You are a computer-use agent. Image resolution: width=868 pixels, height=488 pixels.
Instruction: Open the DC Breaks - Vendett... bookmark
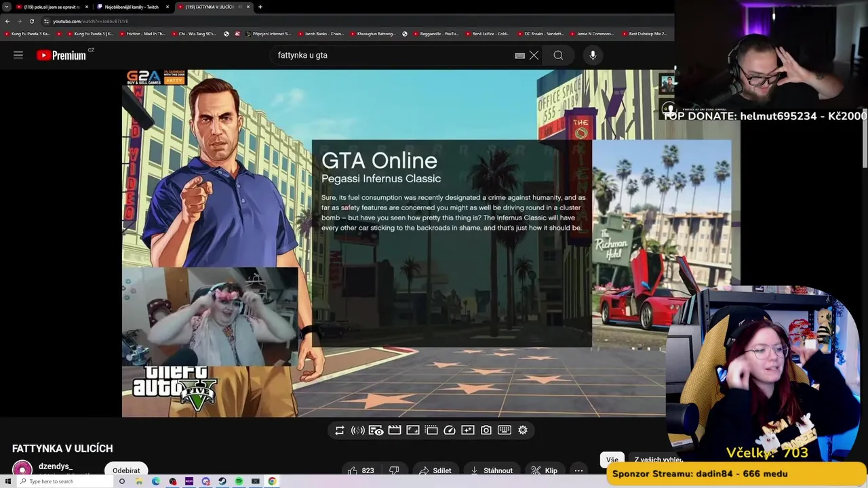point(540,33)
